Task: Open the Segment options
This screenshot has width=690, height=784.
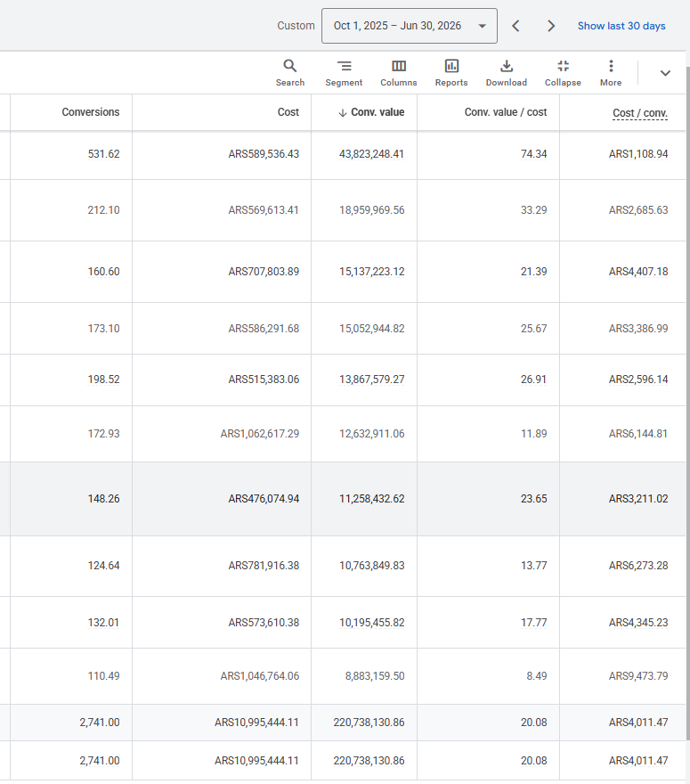Action: point(344,73)
